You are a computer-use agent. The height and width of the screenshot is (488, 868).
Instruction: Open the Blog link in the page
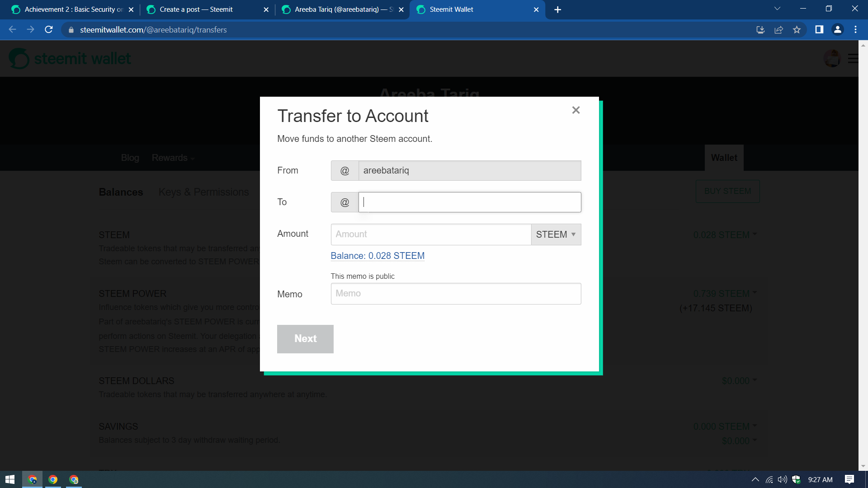(130, 158)
